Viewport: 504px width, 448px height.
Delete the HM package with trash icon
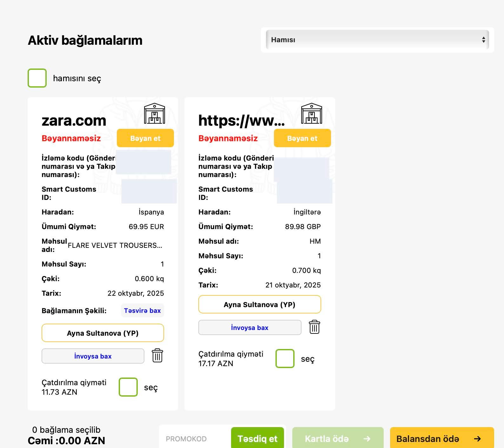coord(315,327)
